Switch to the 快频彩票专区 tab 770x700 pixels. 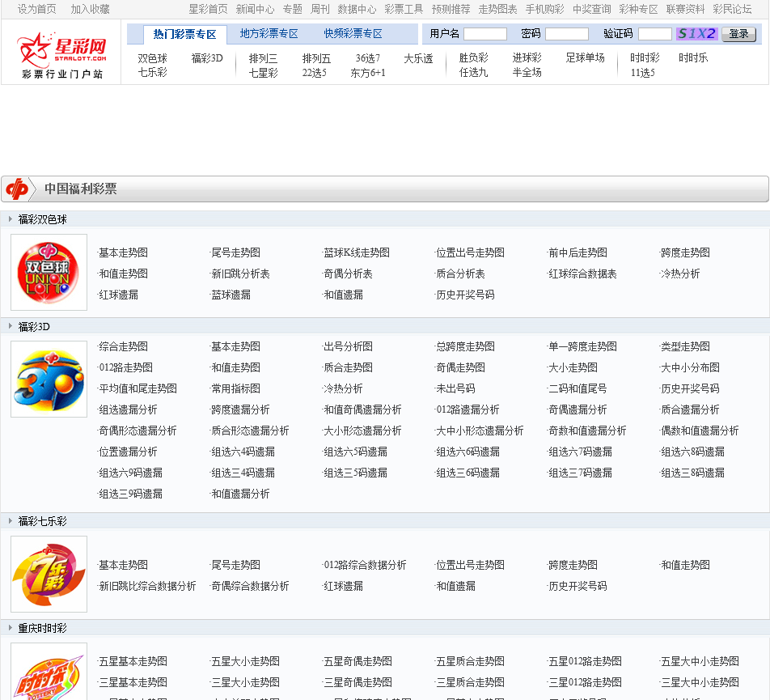[x=353, y=33]
